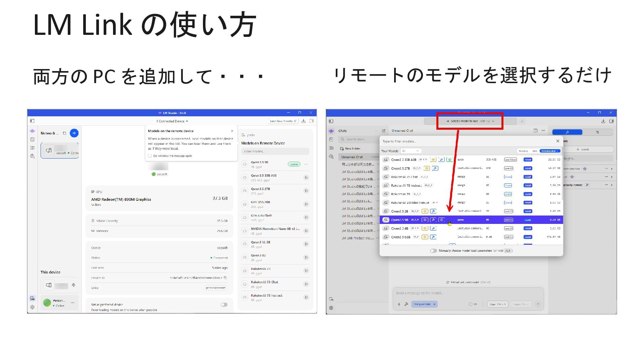The image size is (644, 362).
Task: Click the Install plugin button
Action: click(x=583, y=149)
